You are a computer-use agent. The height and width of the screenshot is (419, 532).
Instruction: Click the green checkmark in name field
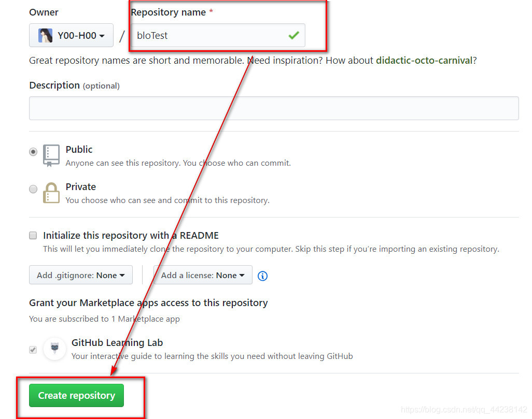click(293, 35)
